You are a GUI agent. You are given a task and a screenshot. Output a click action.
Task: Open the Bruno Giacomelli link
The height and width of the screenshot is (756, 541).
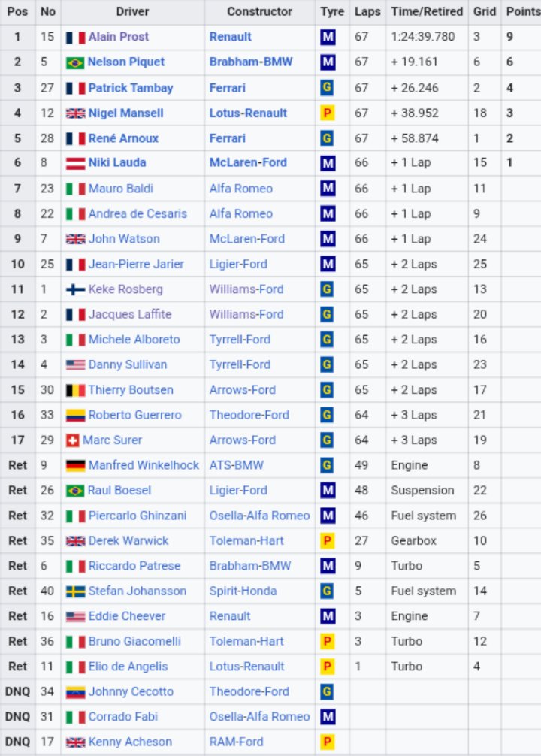(134, 641)
